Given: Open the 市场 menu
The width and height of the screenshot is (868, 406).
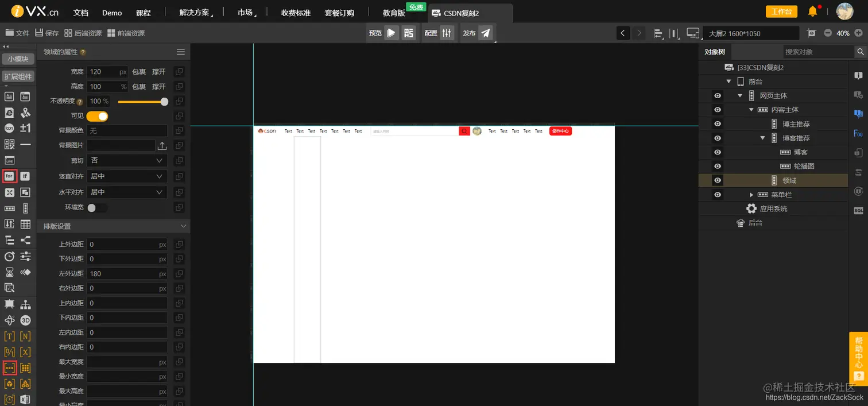Looking at the screenshot, I should click(x=246, y=13).
